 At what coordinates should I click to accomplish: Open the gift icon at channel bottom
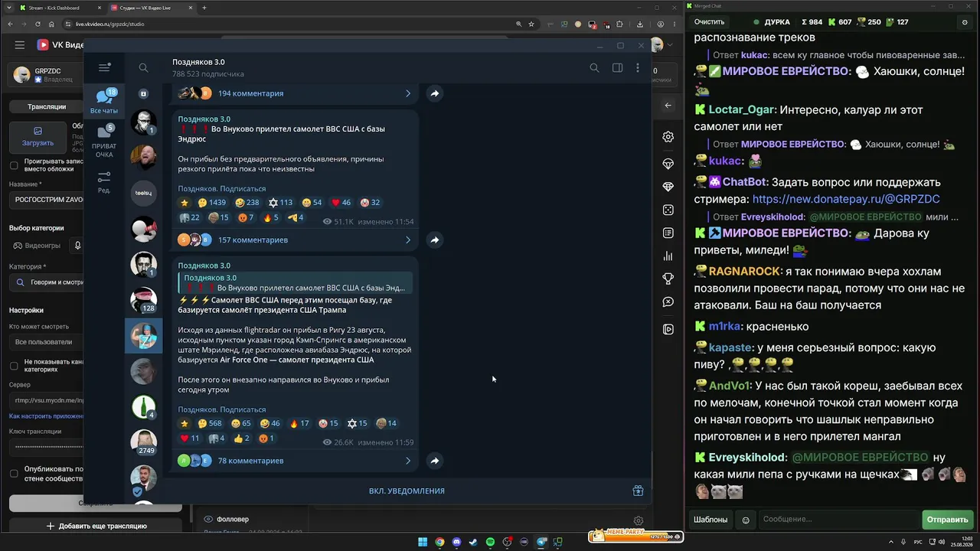point(638,491)
